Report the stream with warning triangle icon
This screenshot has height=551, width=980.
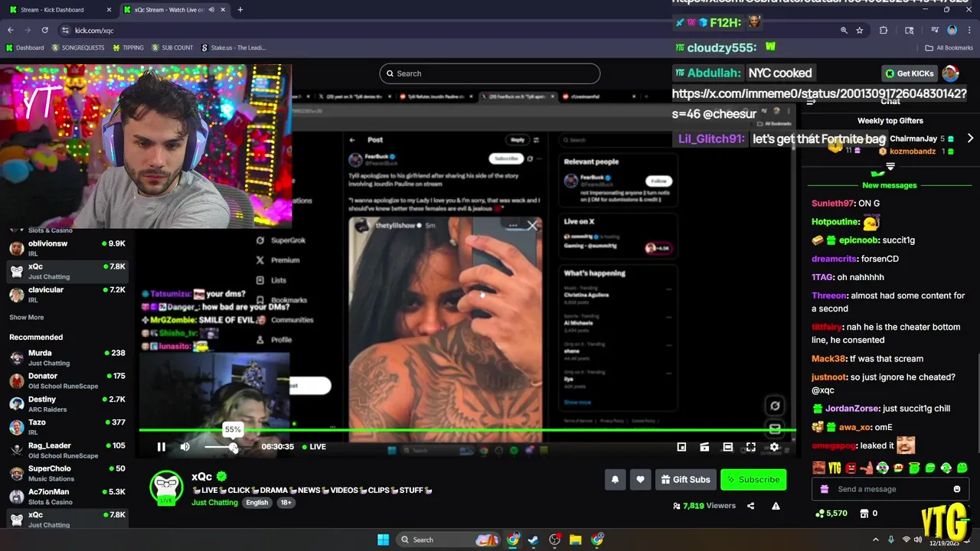pyautogui.click(x=776, y=506)
